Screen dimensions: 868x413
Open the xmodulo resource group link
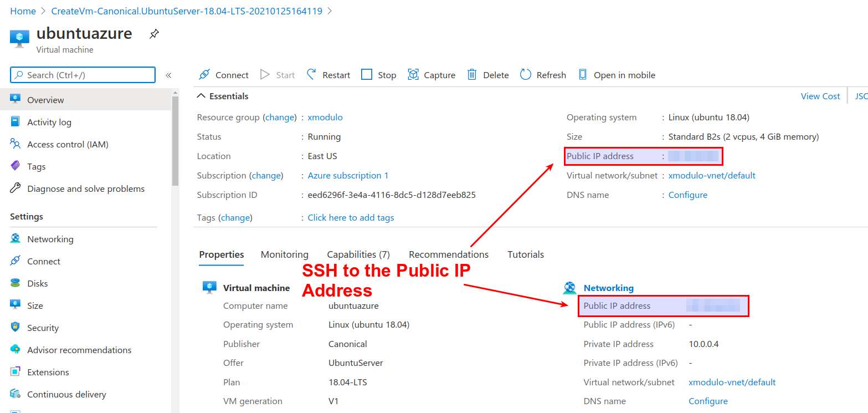tap(325, 118)
